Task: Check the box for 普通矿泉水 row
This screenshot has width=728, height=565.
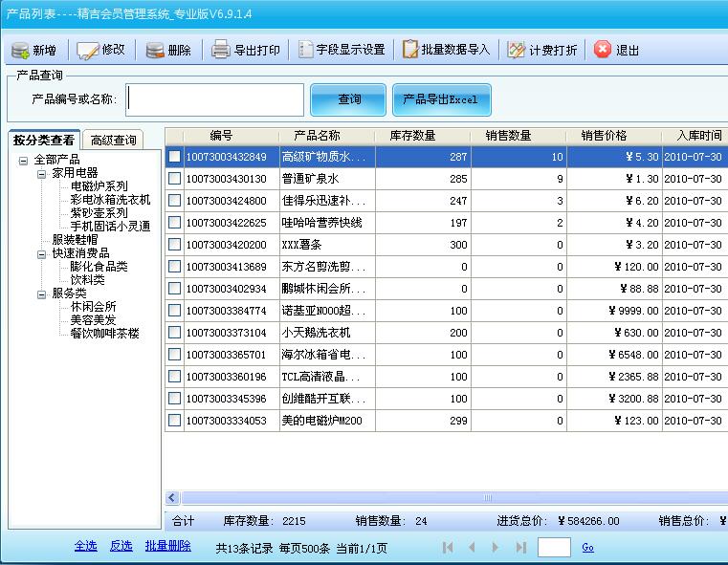Action: [x=174, y=179]
